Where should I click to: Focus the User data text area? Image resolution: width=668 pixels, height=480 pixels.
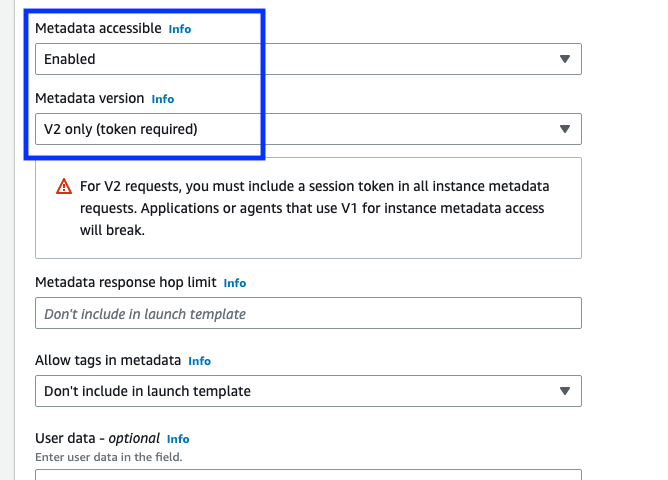coord(308,474)
